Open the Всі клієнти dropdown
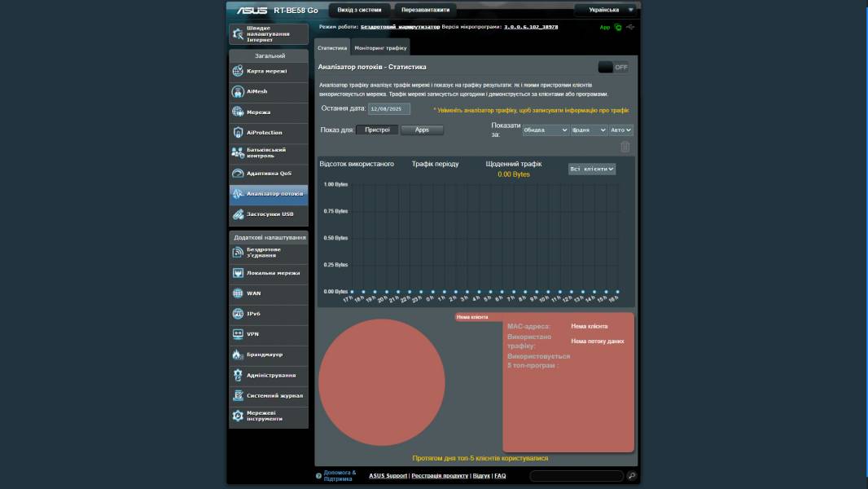 592,169
